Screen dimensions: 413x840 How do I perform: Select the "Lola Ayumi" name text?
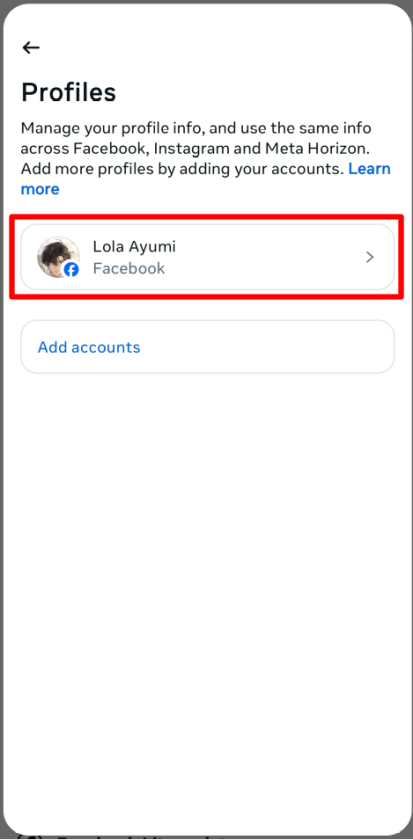134,246
